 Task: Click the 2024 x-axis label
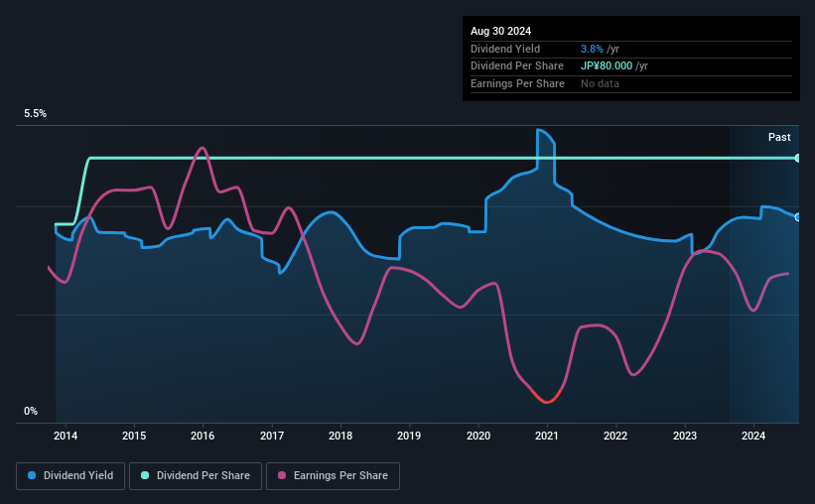(x=753, y=435)
